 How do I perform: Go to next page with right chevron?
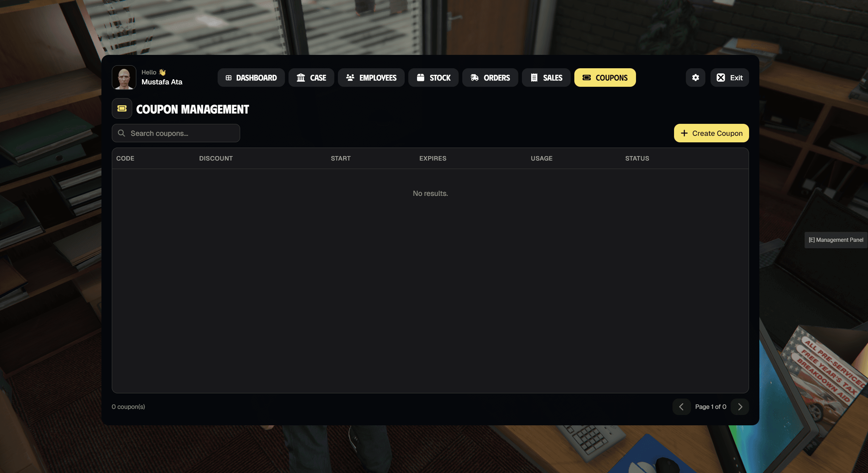pyautogui.click(x=740, y=407)
